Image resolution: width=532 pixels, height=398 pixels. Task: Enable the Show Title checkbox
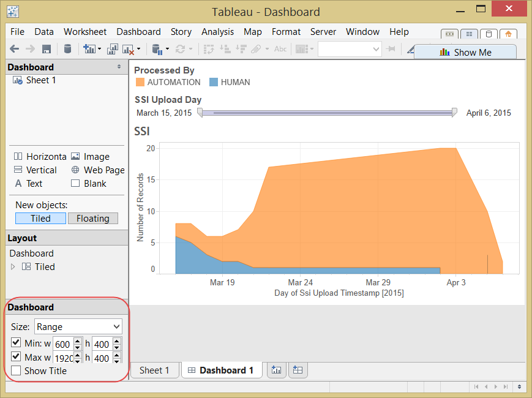(x=16, y=370)
